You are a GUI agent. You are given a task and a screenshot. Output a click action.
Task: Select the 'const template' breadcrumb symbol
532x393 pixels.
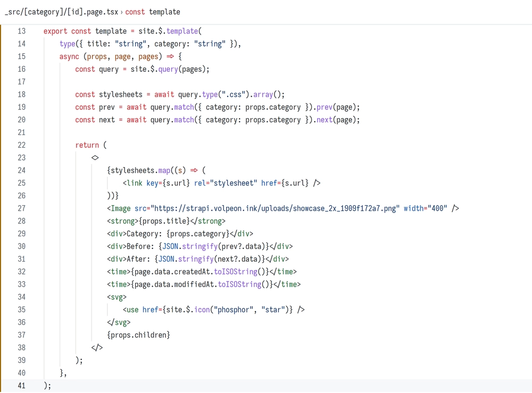click(x=153, y=12)
